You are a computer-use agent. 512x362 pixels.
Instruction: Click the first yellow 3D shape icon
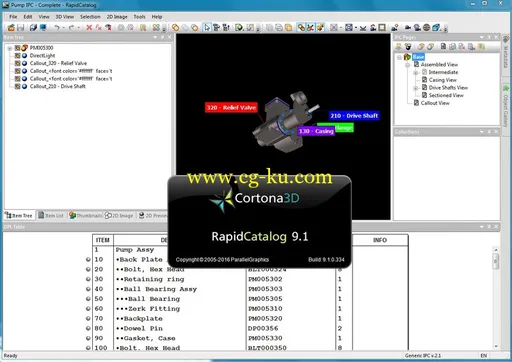tap(175, 28)
